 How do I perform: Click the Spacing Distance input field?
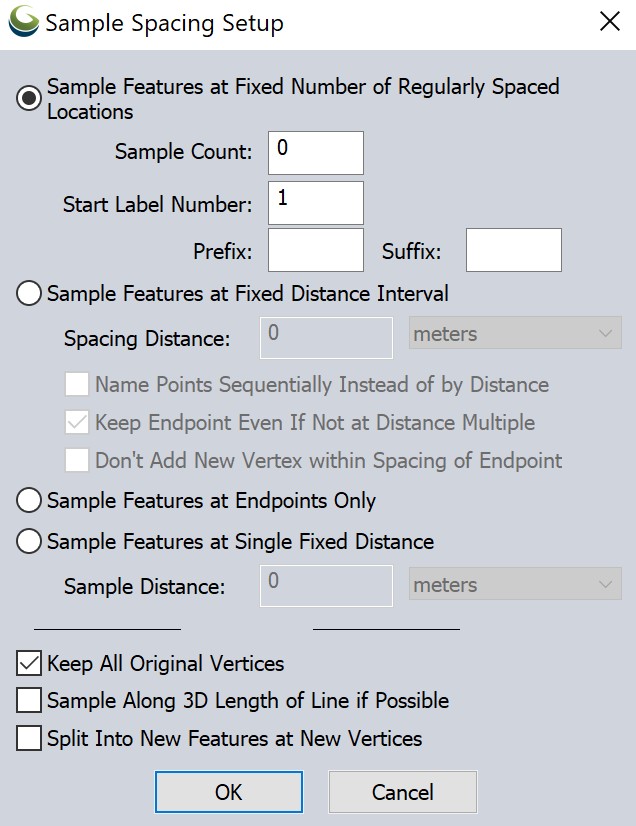point(326,338)
